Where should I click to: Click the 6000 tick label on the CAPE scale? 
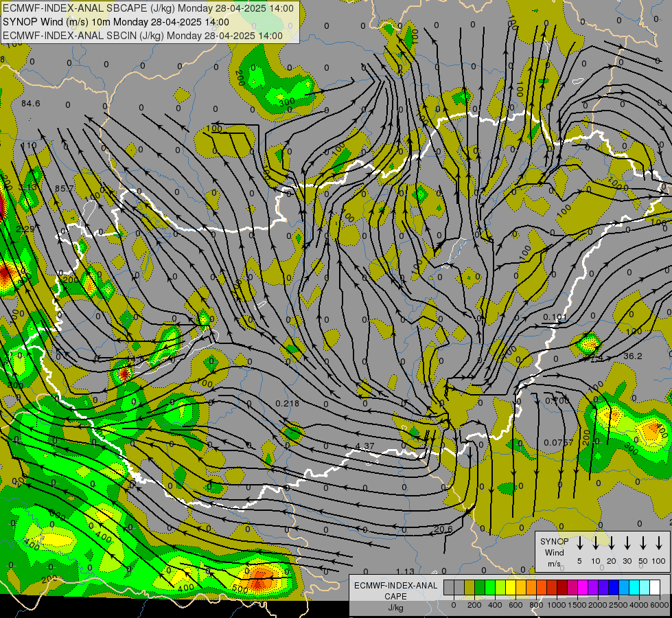(660, 605)
